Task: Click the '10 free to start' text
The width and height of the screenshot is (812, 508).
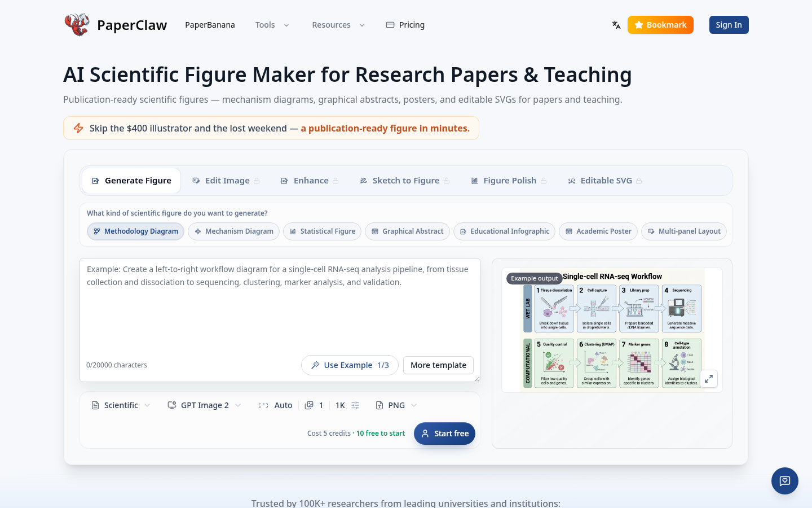Action: pyautogui.click(x=381, y=433)
